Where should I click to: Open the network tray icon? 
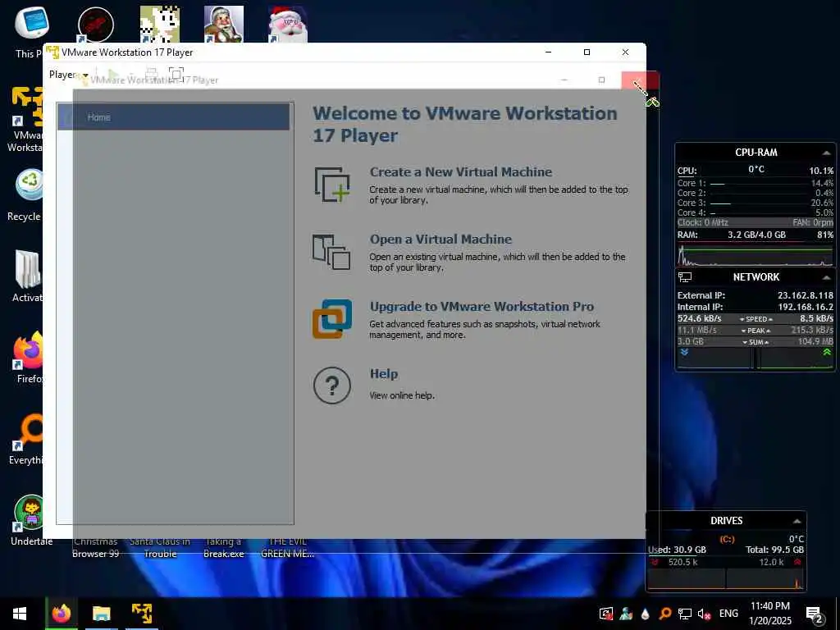coord(685,614)
